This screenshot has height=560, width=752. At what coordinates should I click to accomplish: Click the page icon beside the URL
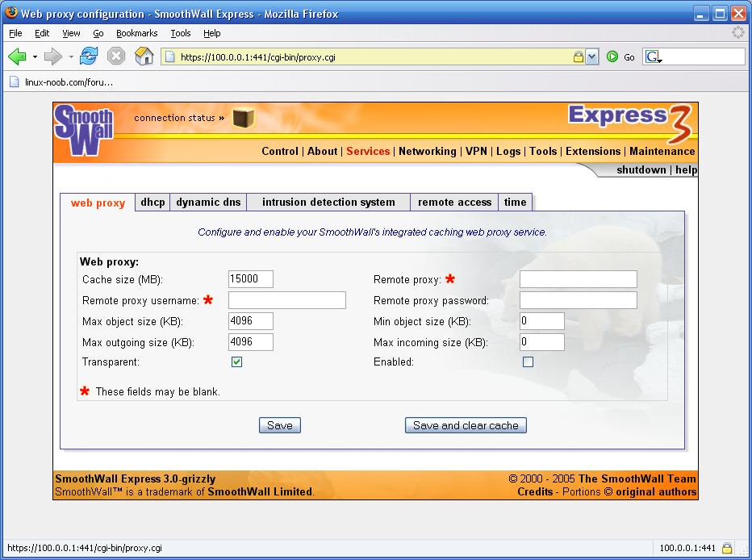pyautogui.click(x=169, y=56)
